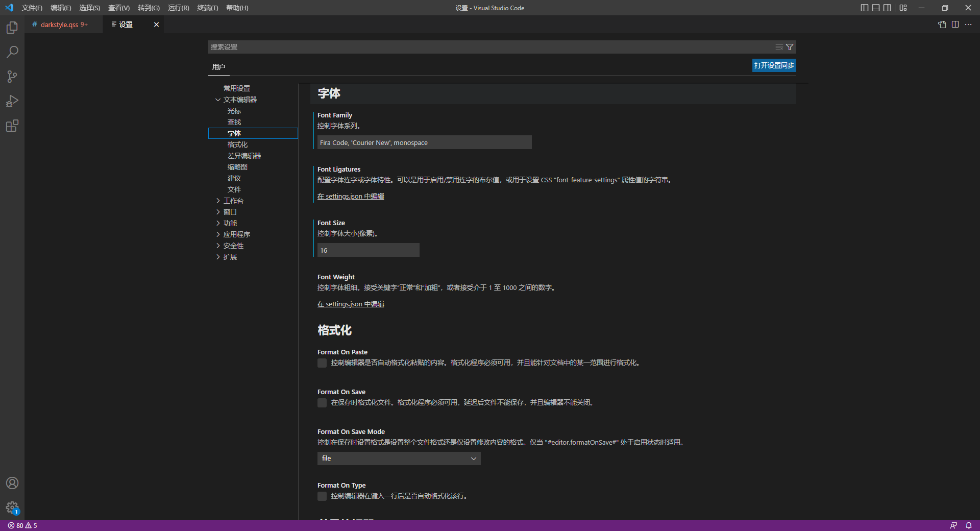Select the 用户 settings scope tab
Image resolution: width=980 pixels, height=531 pixels.
tap(218, 67)
